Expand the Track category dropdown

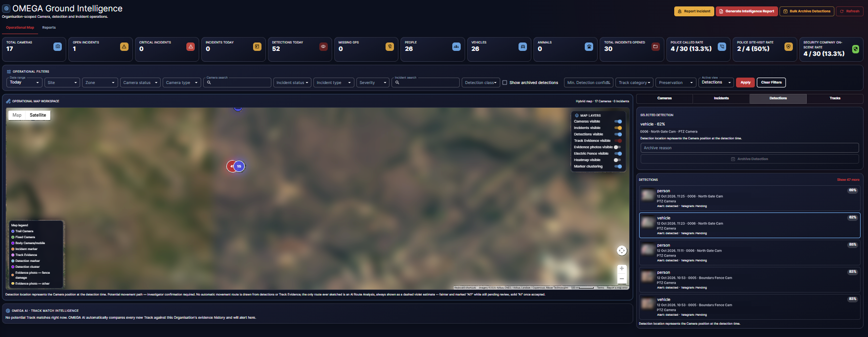[634, 83]
